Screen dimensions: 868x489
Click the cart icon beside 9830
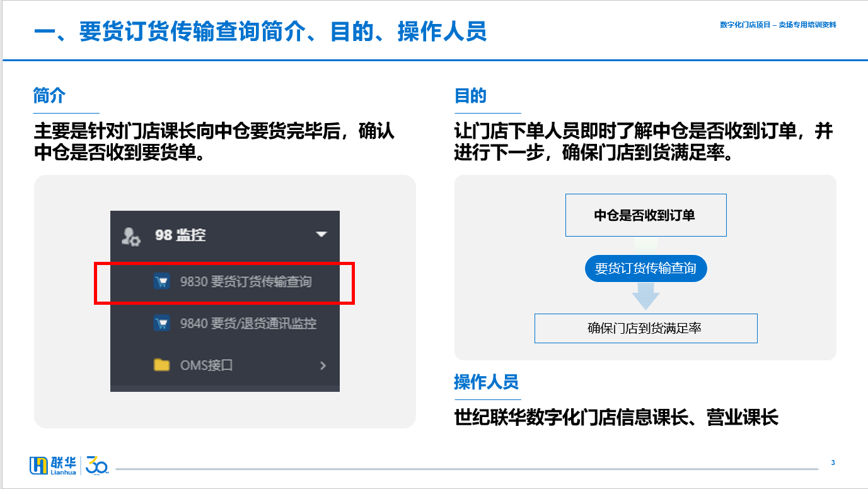tap(162, 281)
